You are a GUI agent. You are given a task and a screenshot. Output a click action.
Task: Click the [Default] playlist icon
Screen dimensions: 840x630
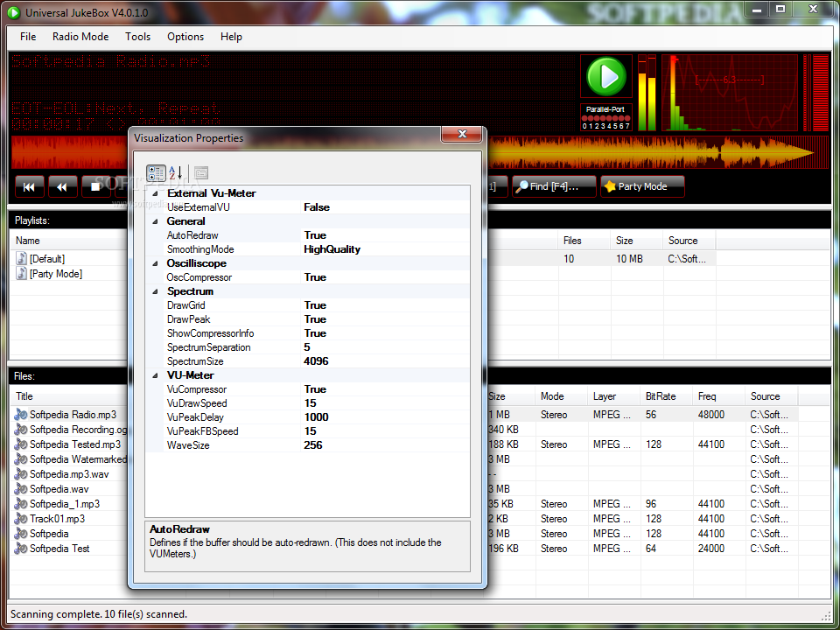click(21, 259)
